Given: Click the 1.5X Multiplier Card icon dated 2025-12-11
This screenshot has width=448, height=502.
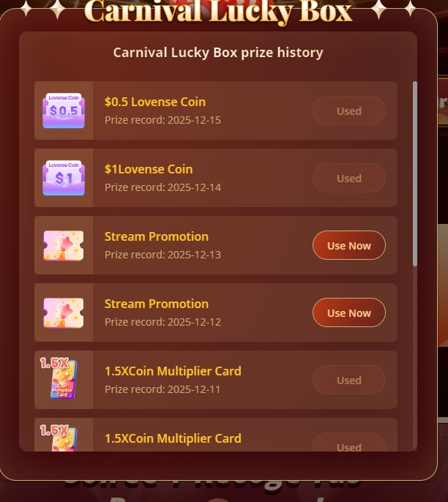Looking at the screenshot, I should coord(59,378).
